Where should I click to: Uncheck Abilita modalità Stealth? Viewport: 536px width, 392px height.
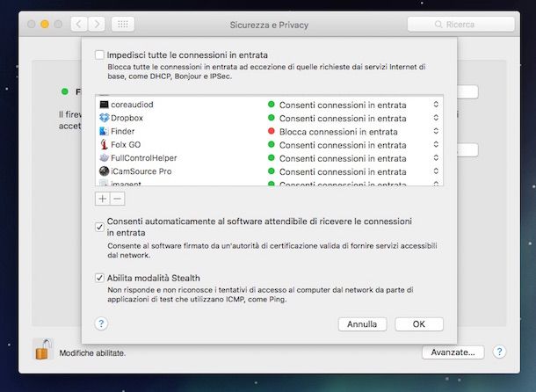[99, 278]
